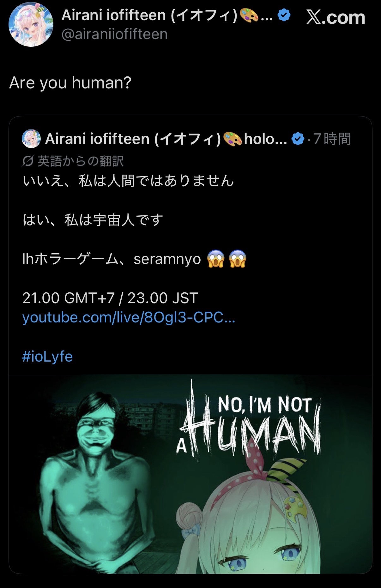Screen dimensions: 381x588
Task: Tap the schedule line 21.00 GMT+7 / 23.00 JST
Action: point(110,298)
